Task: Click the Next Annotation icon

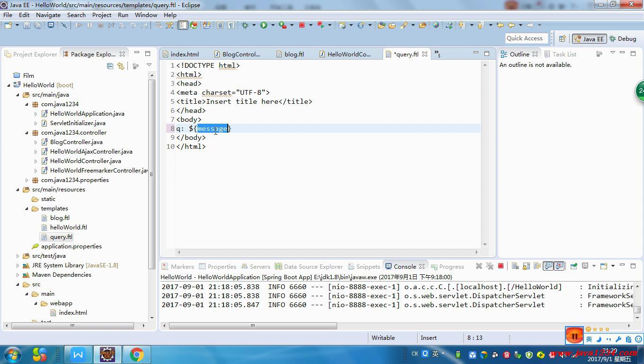Action: click(462, 25)
